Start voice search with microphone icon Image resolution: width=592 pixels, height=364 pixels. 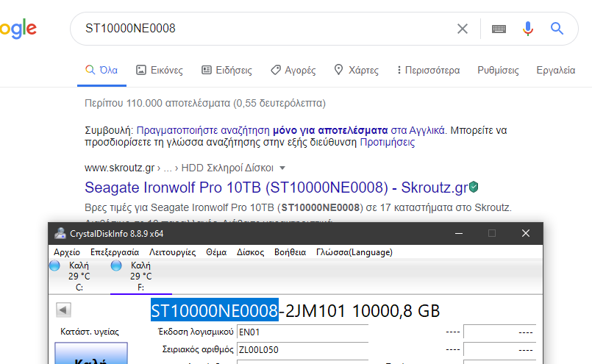pos(528,29)
